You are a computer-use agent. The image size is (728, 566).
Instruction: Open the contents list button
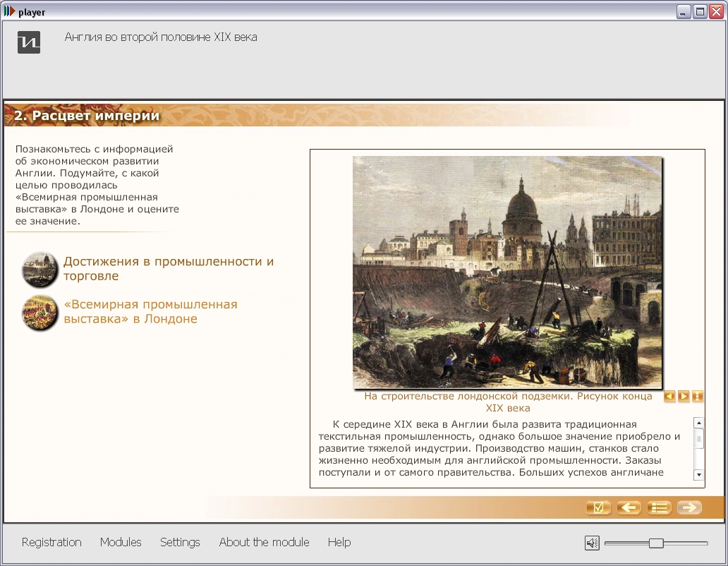659,507
